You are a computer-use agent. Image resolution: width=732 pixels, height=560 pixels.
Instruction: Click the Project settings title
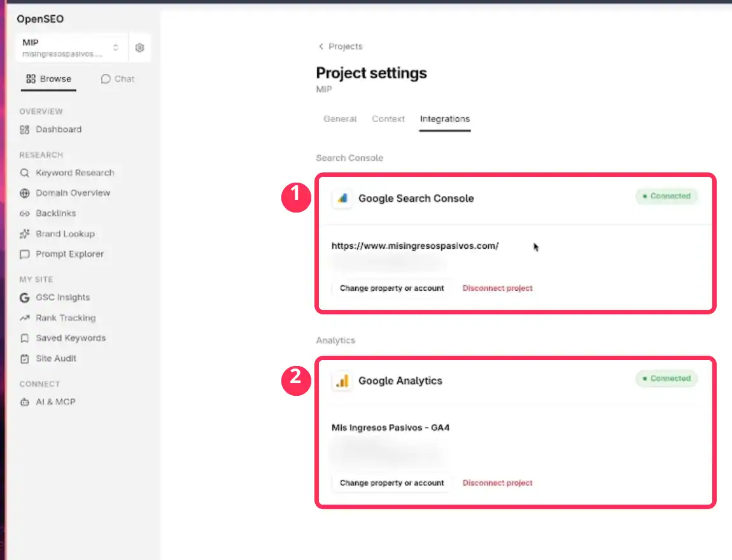(372, 73)
